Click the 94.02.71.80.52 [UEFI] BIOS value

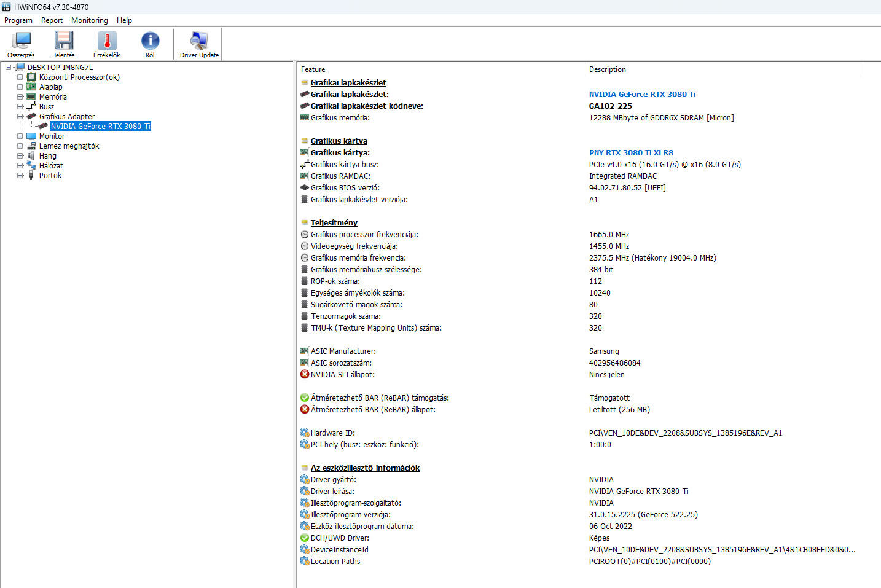point(627,187)
